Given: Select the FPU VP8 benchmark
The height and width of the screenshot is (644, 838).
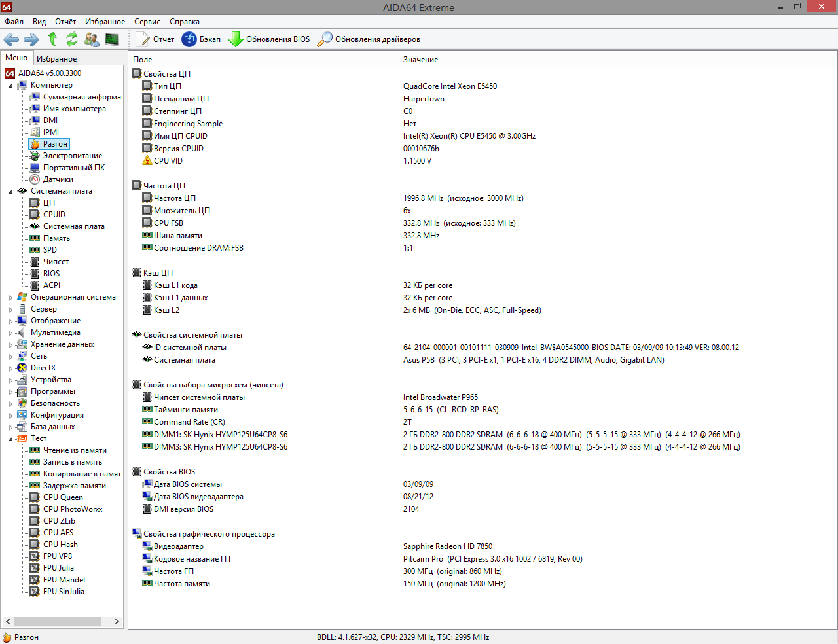Looking at the screenshot, I should [58, 556].
